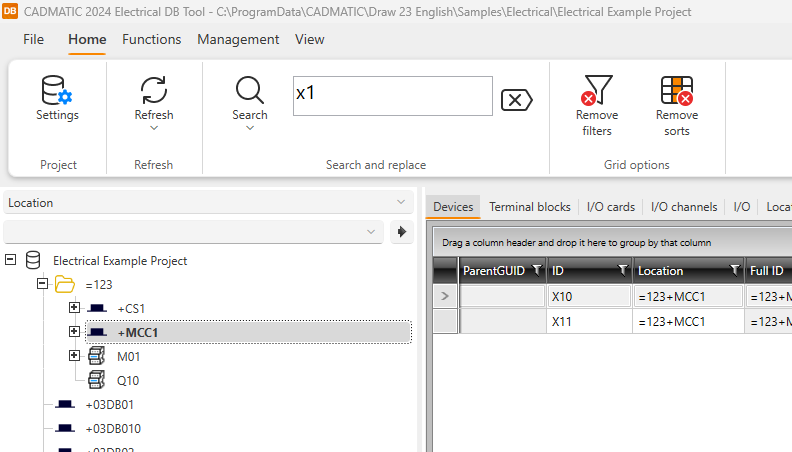Switch to the Home ribbon tab
The image size is (792, 452).
[87, 39]
